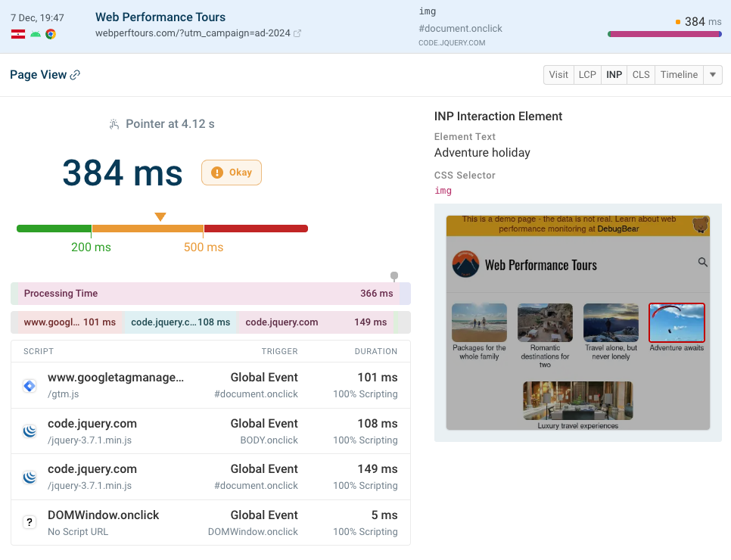Click the question mark icon for DOMWindow.onclick

[x=30, y=522]
